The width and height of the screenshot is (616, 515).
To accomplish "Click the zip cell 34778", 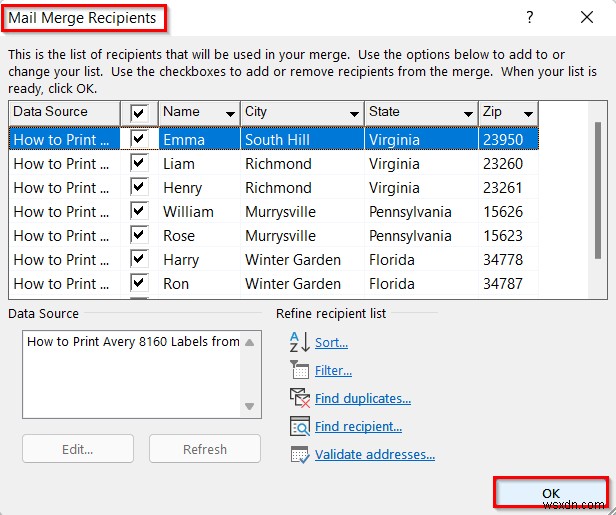I will click(508, 259).
